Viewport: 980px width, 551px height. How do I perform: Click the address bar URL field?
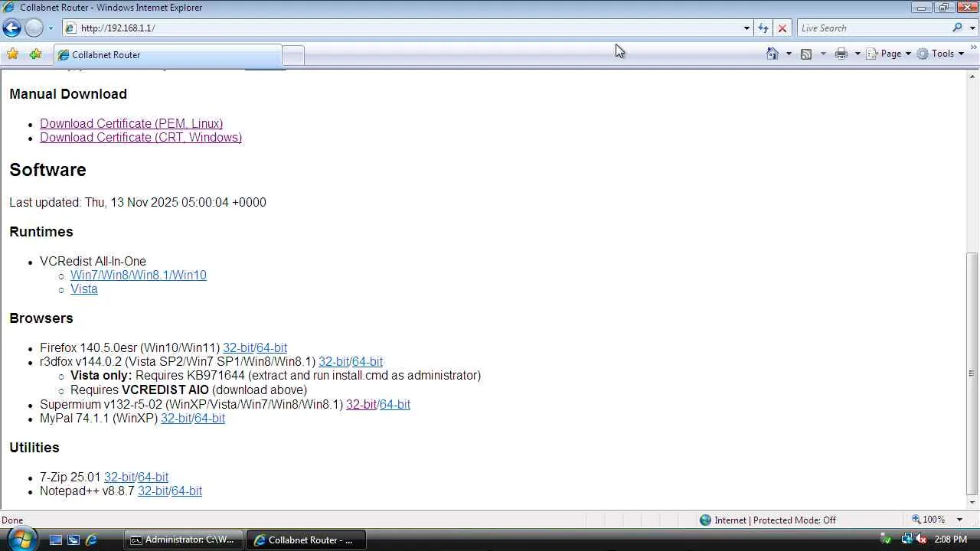tap(410, 28)
